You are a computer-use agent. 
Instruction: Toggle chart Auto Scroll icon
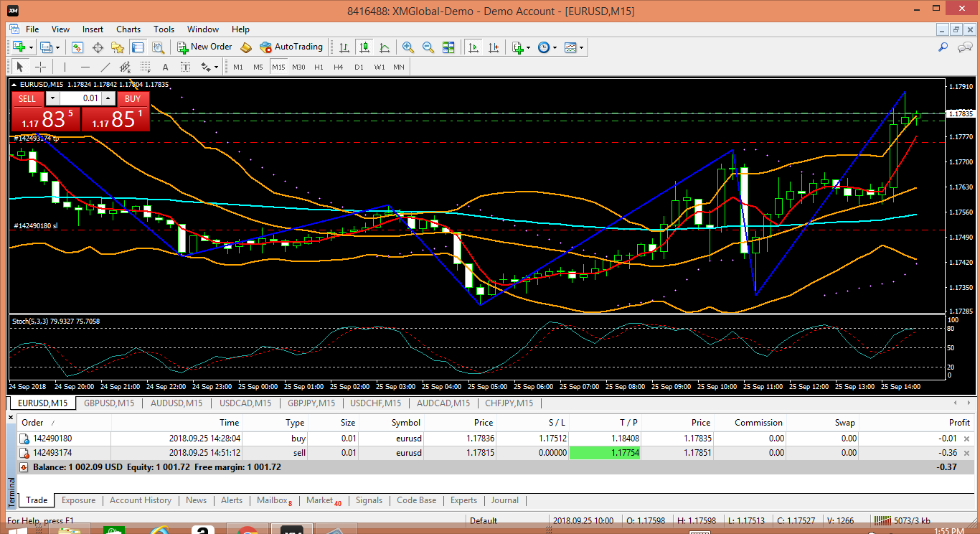coord(473,47)
